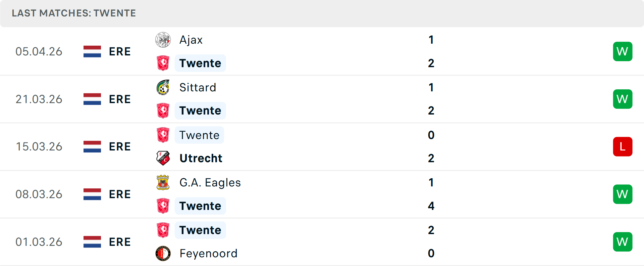Viewport: 644px width, 266px height.
Task: Click the 08.03.26 match date
Action: (39, 194)
